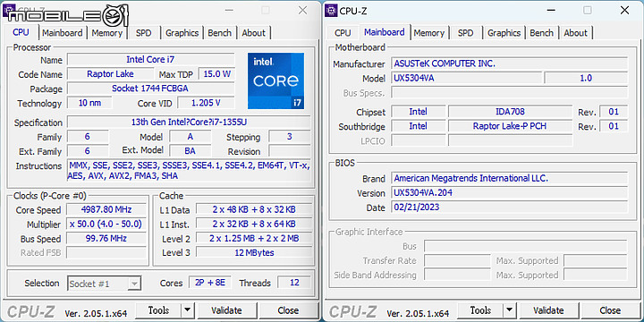
Task: Click BIOS date 02/21/2023 field
Action: click(x=509, y=207)
